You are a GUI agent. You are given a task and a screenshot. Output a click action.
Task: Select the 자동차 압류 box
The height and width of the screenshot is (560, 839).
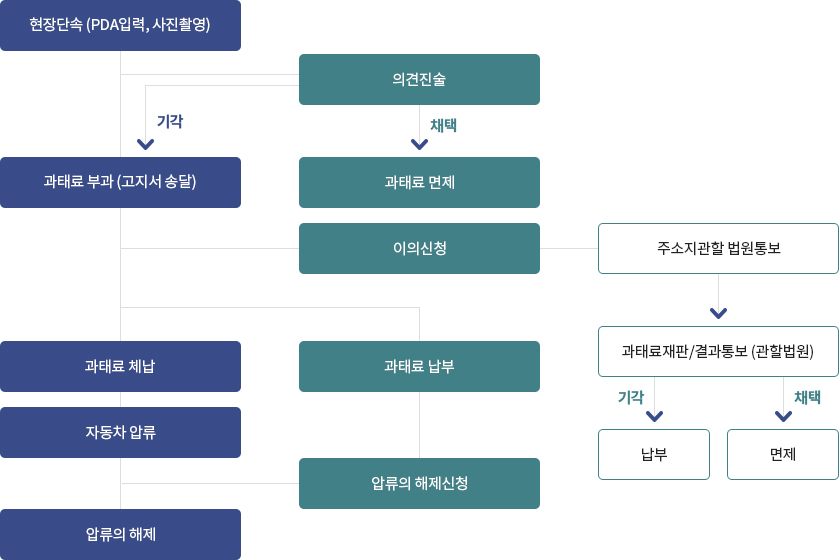point(120,432)
